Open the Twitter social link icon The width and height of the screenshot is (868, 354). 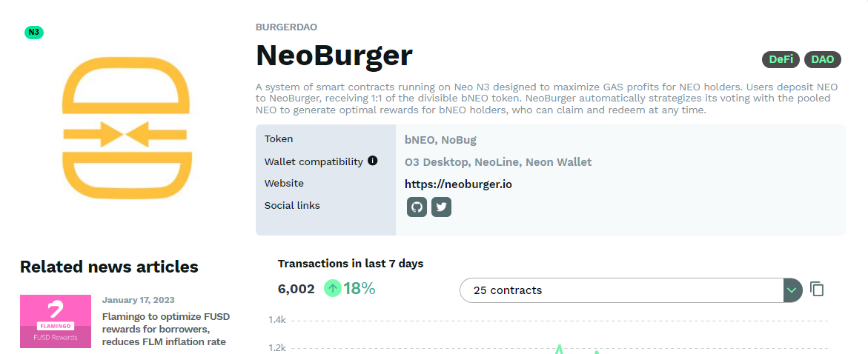coord(441,207)
